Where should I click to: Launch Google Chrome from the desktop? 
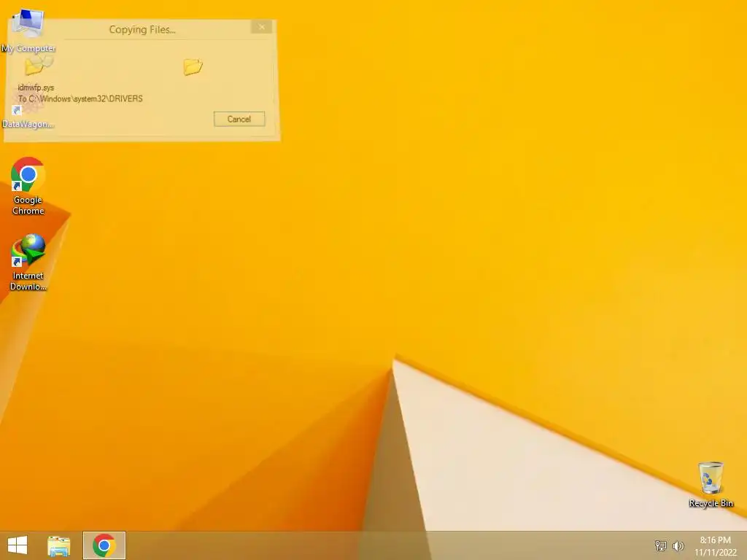pyautogui.click(x=28, y=186)
